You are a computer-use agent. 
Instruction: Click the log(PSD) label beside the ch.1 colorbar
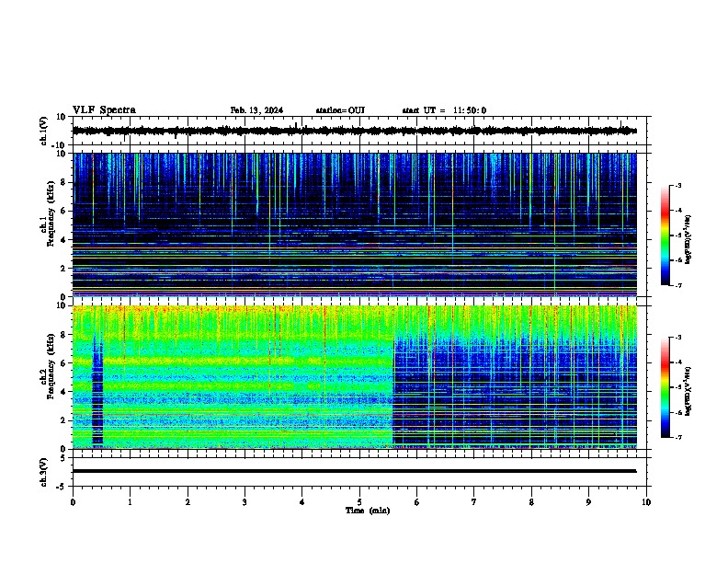coord(688,239)
